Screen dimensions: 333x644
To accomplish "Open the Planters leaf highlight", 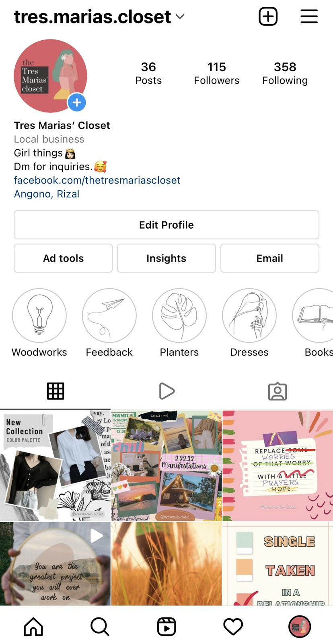I will (179, 316).
